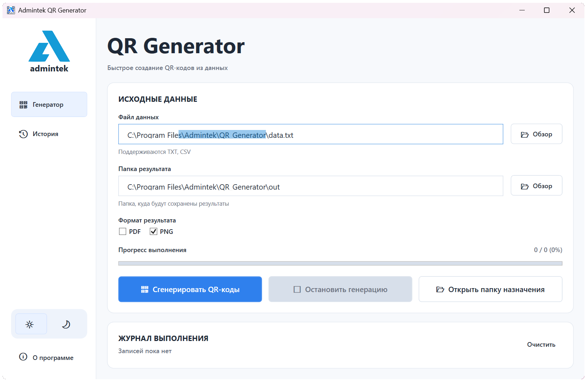This screenshot has width=588, height=381.
Task: Click the QR Generator heading
Action: (176, 46)
